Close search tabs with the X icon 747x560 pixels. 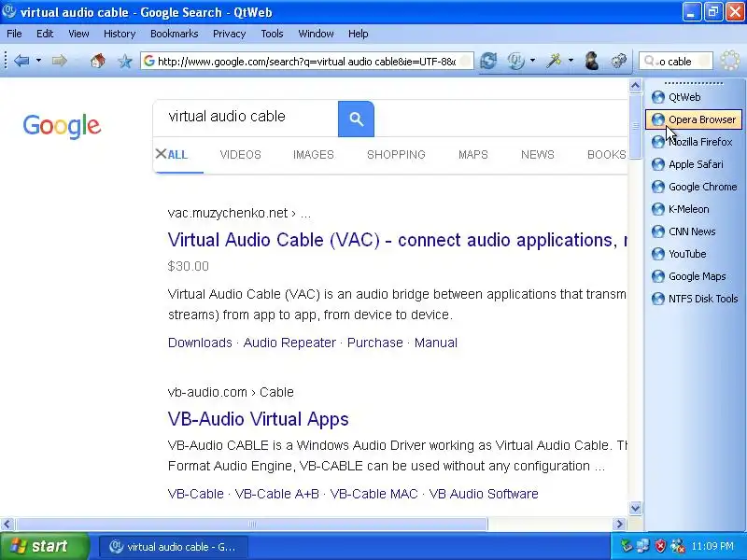[x=161, y=153]
